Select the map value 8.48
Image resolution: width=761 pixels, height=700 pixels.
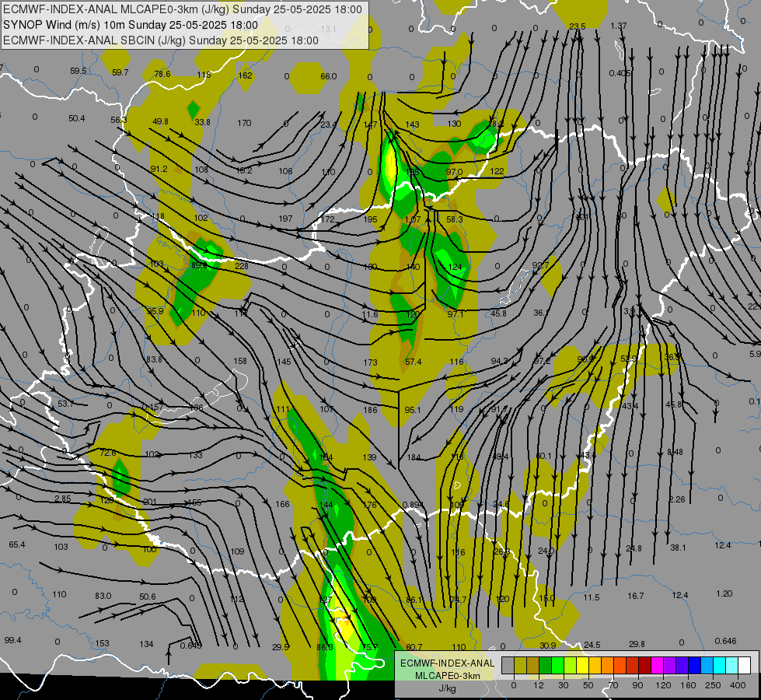pyautogui.click(x=675, y=452)
